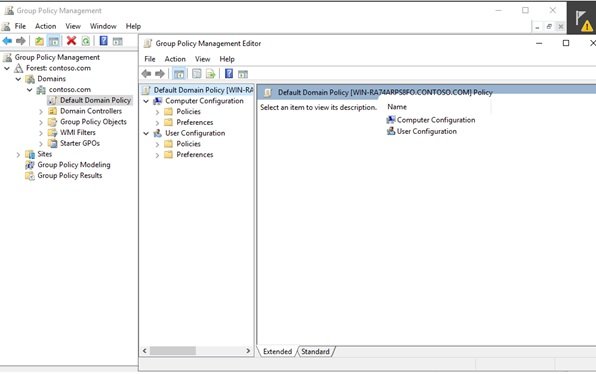Viewport: 596px width, 374px height.
Task: Collapse User Configuration in Editor tree
Action: 146,133
